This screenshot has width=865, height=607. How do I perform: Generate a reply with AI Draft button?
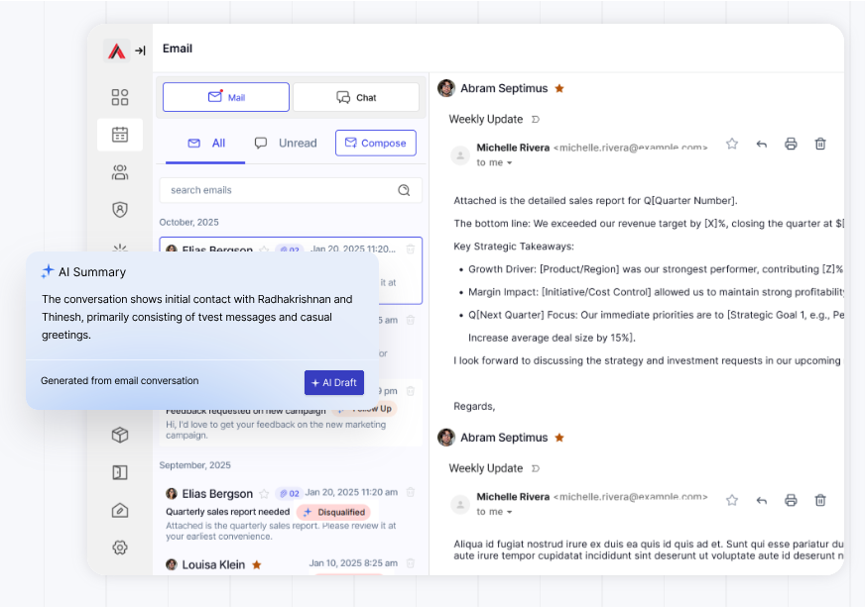[x=334, y=383]
